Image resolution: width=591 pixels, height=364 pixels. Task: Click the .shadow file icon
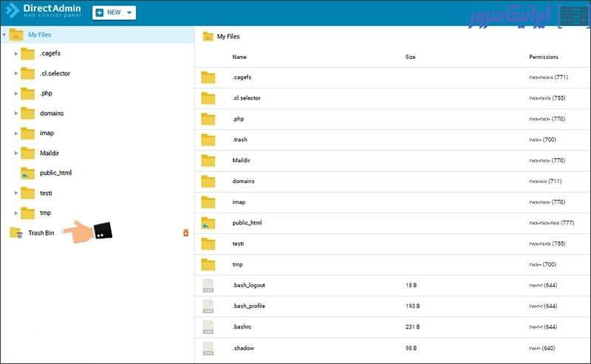coord(208,348)
